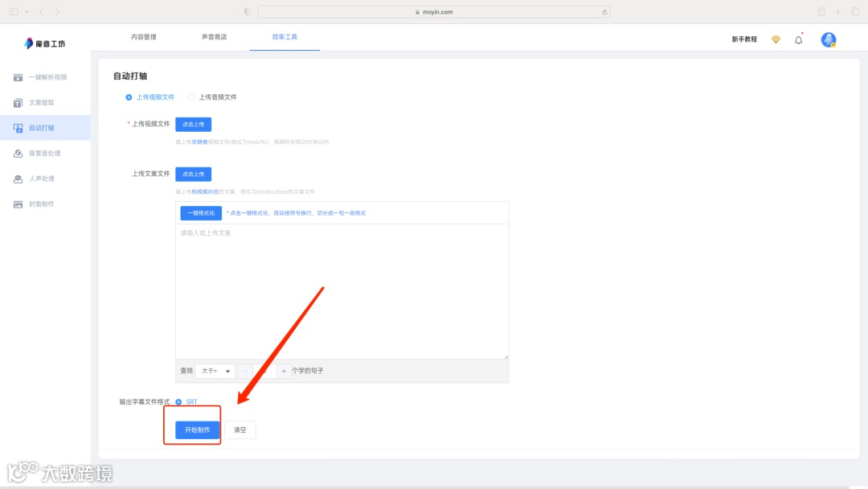
Task: Open 一键解析视频 in the sidebar
Action: 47,77
